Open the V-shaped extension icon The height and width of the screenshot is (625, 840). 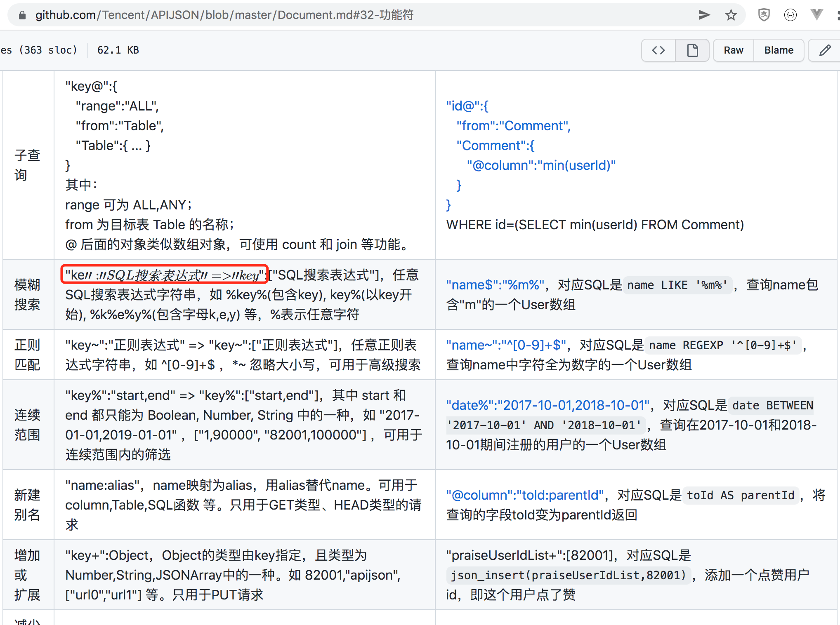[816, 15]
